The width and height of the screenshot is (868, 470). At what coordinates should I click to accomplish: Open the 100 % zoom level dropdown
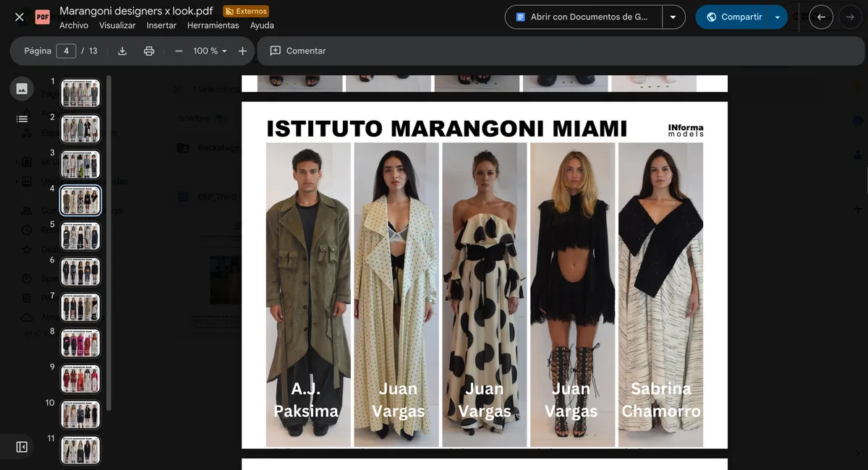[210, 51]
